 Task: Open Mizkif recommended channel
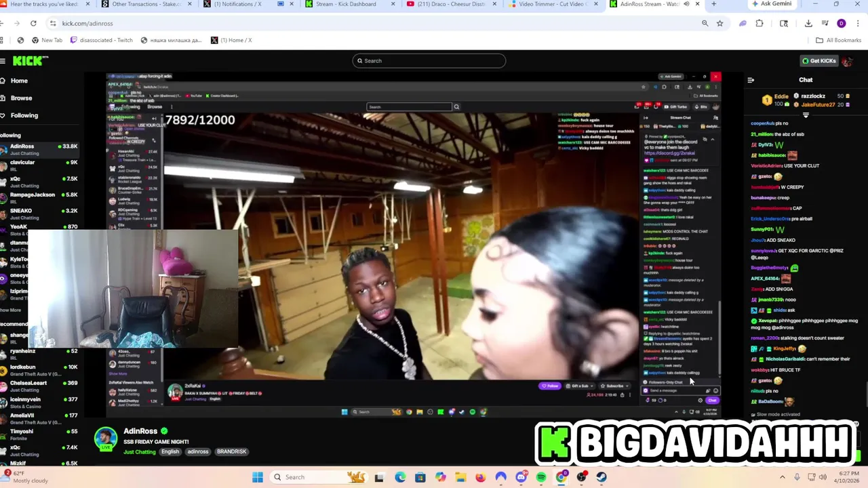coord(39,464)
